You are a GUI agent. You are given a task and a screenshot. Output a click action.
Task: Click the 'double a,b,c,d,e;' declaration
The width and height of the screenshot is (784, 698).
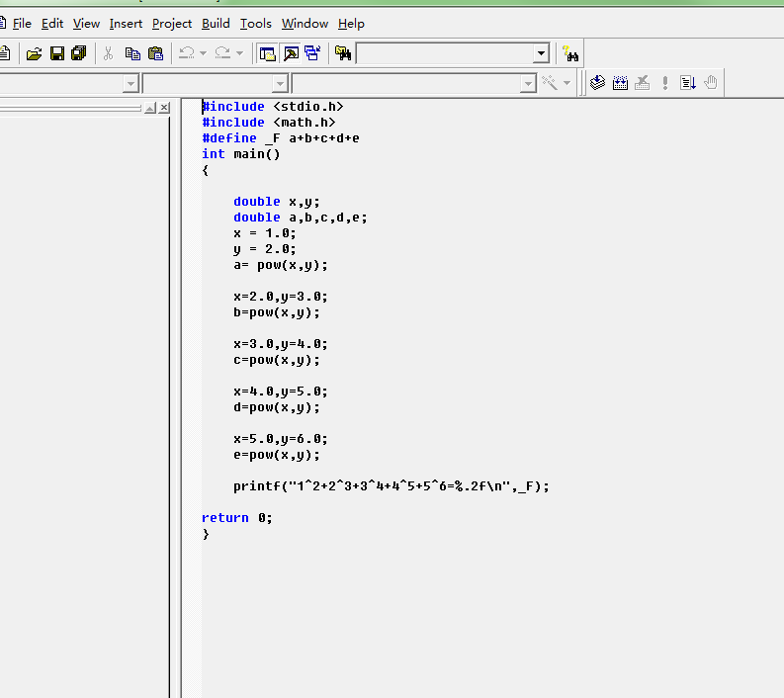point(300,218)
